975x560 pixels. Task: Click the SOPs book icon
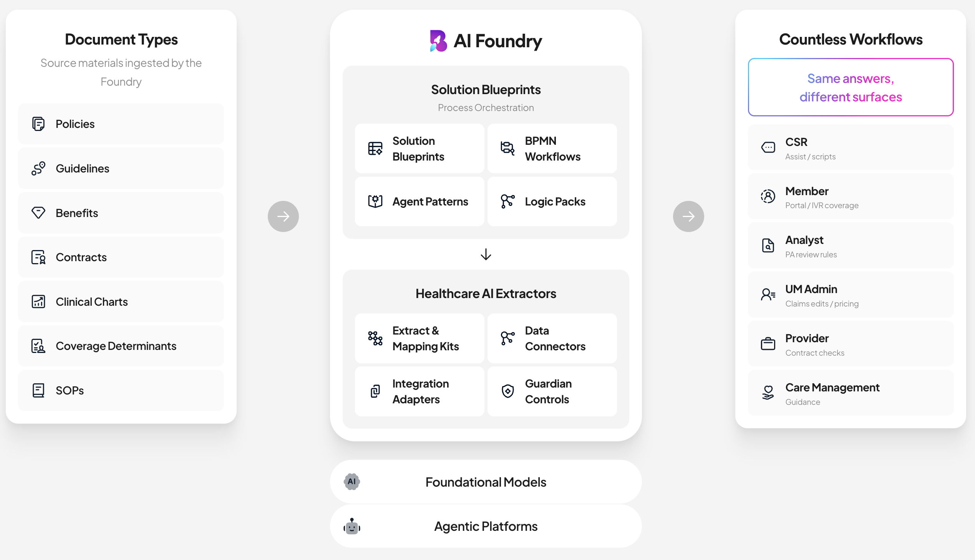coord(38,390)
